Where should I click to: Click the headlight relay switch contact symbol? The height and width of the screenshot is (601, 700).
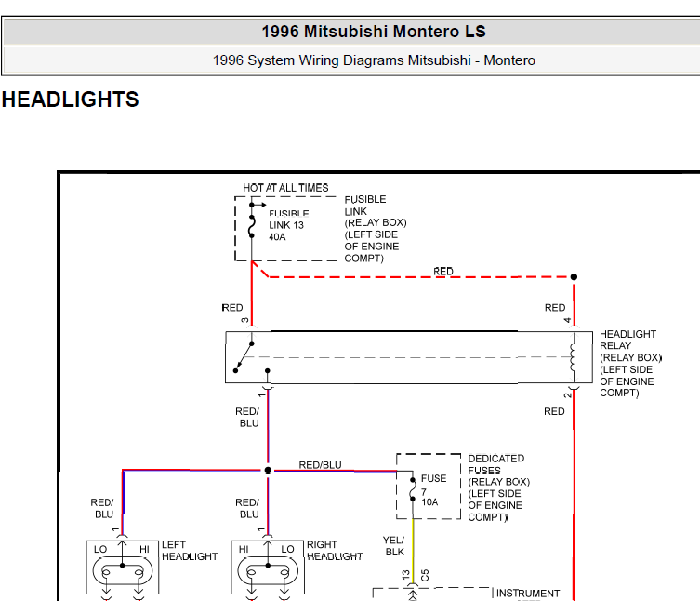[244, 357]
